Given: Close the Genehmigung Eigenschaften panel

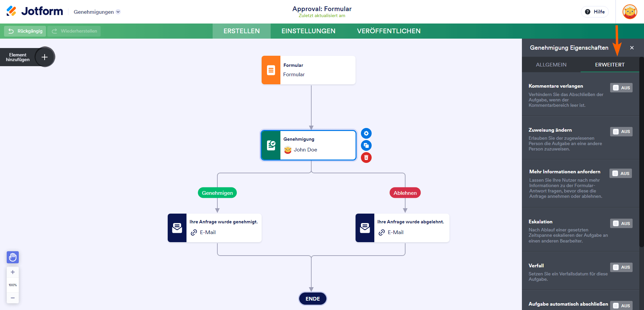Looking at the screenshot, I should click(x=632, y=48).
